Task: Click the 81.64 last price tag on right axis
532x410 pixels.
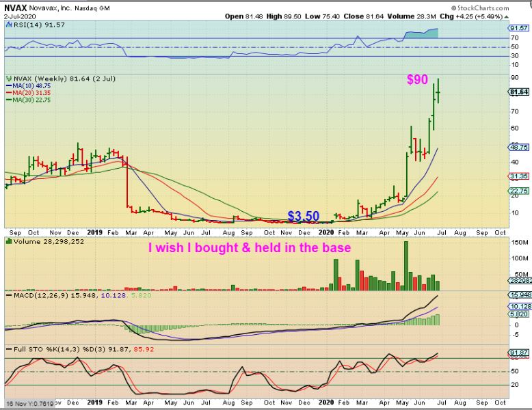Action: tap(519, 92)
